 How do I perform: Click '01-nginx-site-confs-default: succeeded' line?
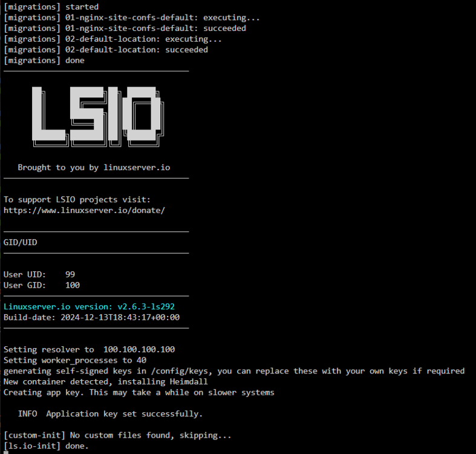(125, 28)
